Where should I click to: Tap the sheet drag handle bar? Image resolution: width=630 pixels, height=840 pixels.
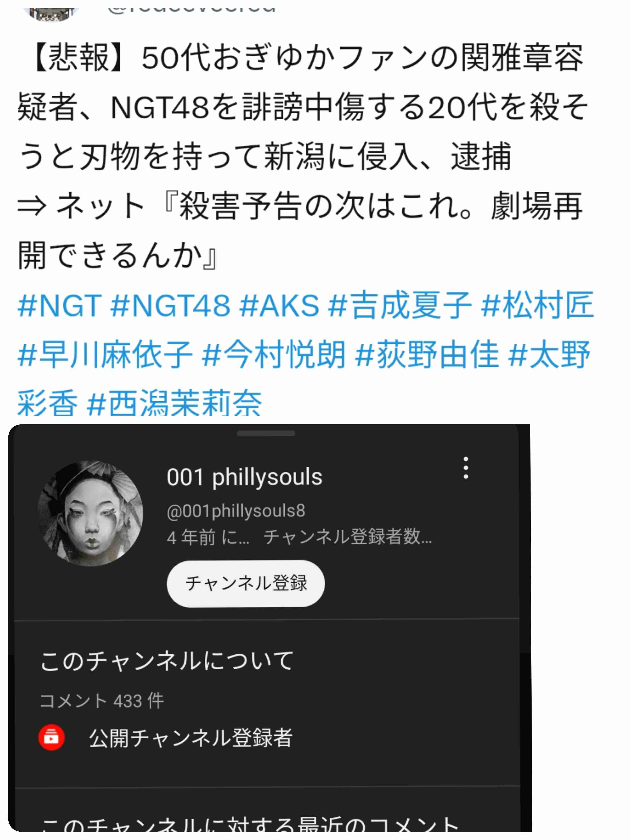click(266, 434)
